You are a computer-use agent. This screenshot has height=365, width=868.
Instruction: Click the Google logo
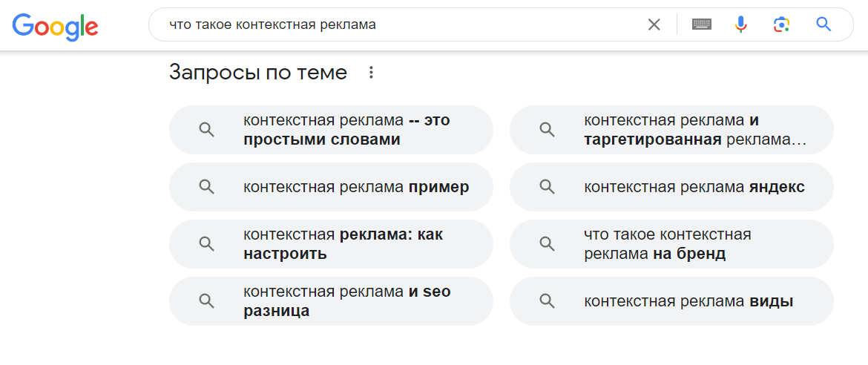[56, 25]
